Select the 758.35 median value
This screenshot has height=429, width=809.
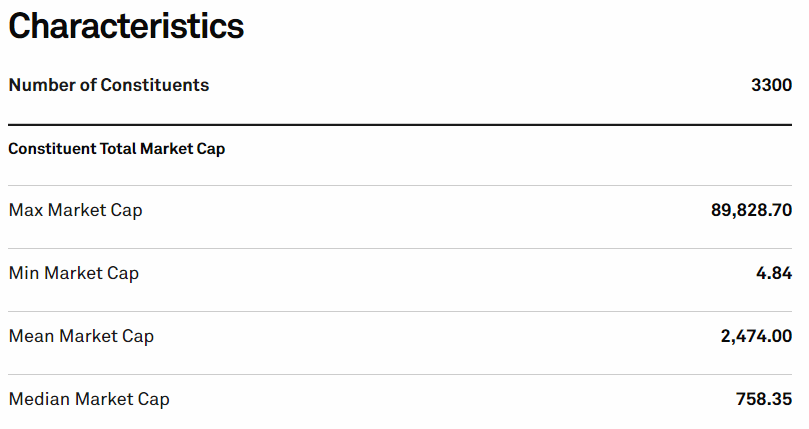(764, 399)
